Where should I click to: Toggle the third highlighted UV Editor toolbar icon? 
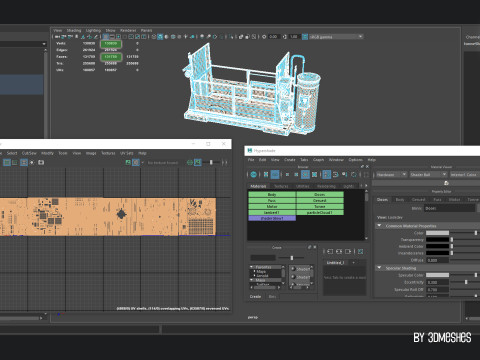(x=24, y=162)
